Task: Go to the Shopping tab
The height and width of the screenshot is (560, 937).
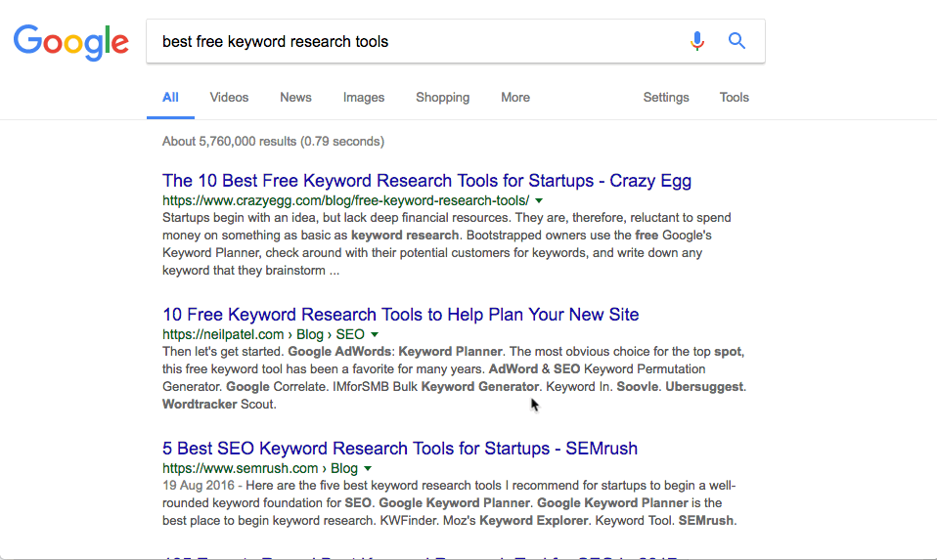Action: click(442, 98)
